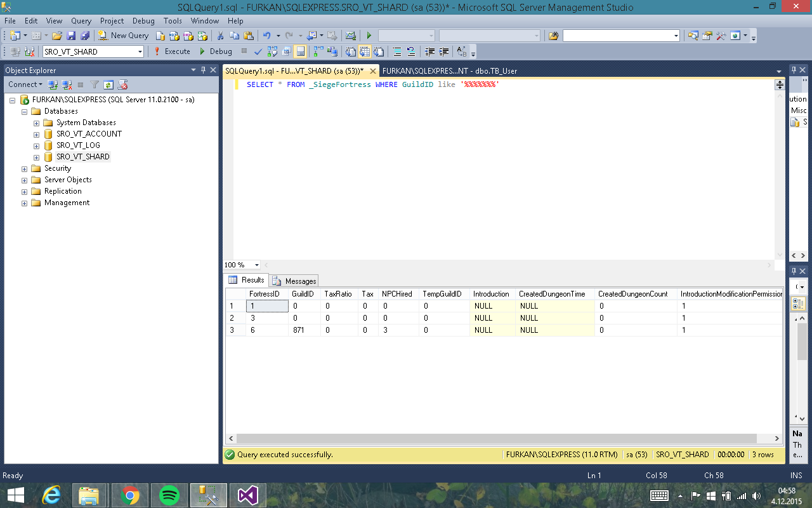
Task: Click the Toolbox wrench icon
Action: (x=721, y=36)
